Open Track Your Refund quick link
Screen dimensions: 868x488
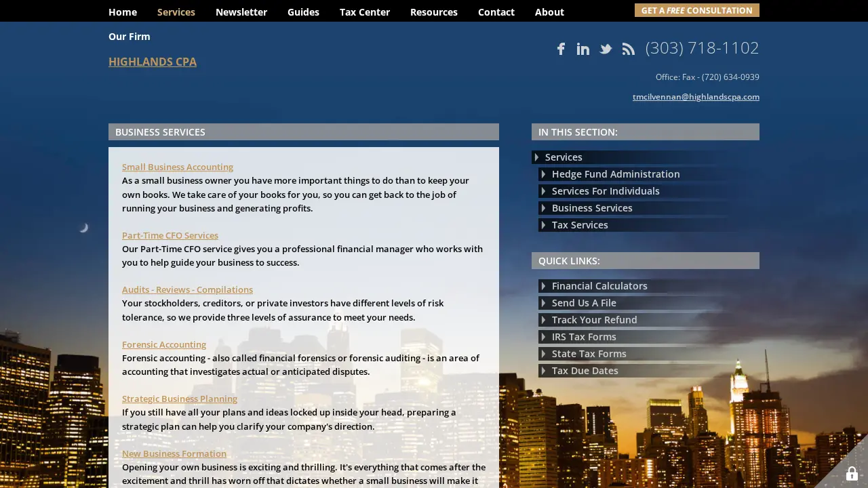(x=649, y=320)
